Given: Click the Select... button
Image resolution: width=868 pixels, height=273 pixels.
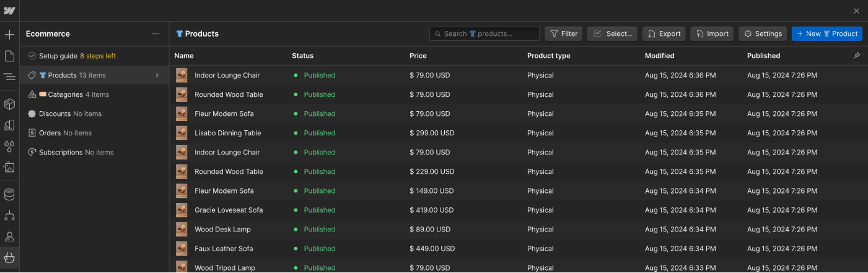Looking at the screenshot, I should click(x=612, y=34).
